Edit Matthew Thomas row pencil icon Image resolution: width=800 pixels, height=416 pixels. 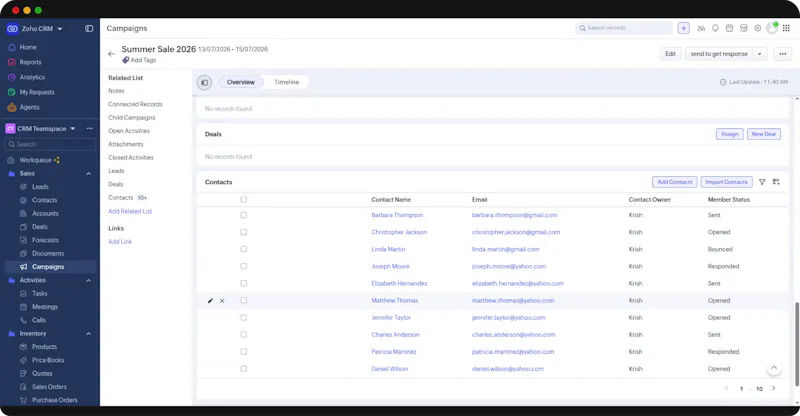point(210,301)
